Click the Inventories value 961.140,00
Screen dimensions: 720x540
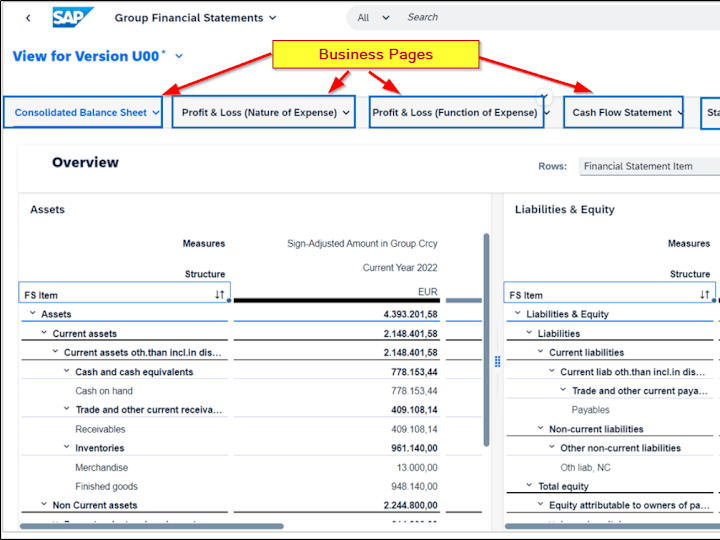coord(414,448)
